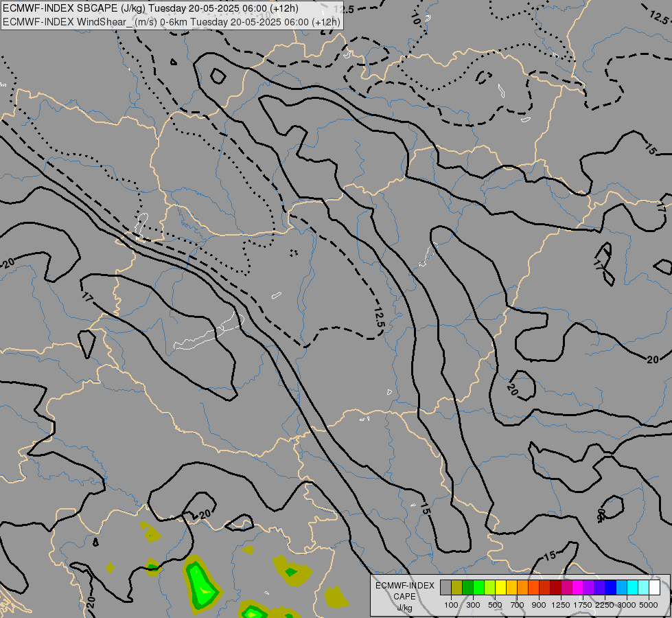Click the 3000 legend tick value
This screenshot has width=672, height=618.
click(627, 605)
